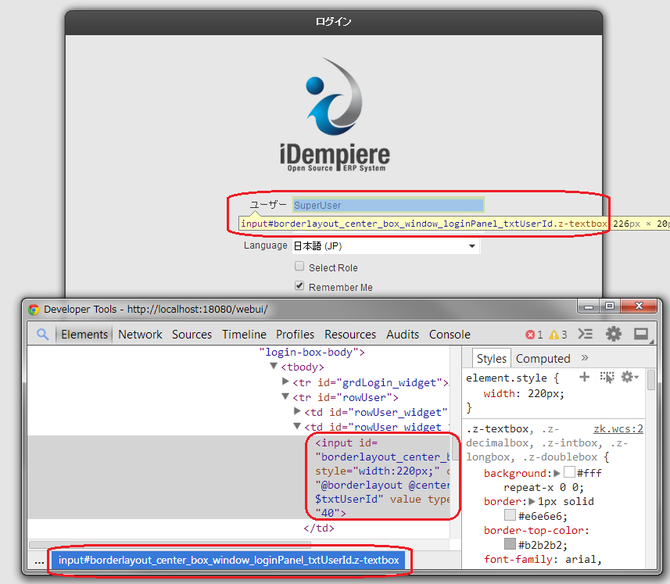Click the DevTools search magnifier icon
The height and width of the screenshot is (584, 670).
coord(43,335)
